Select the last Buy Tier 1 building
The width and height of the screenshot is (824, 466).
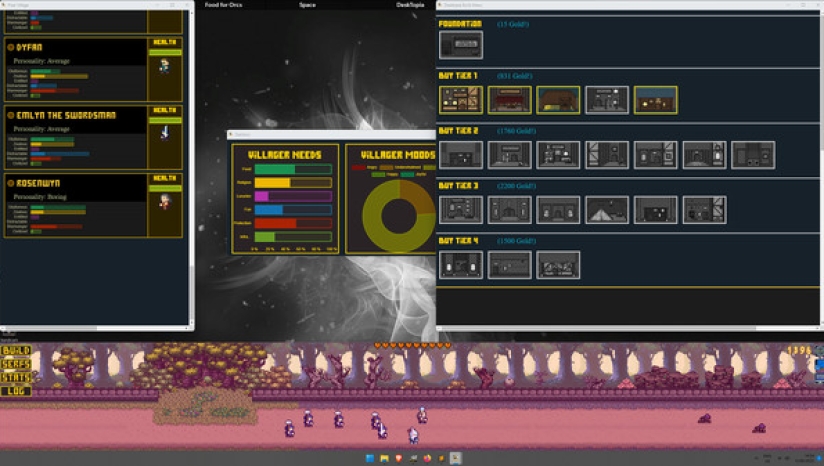tap(655, 100)
